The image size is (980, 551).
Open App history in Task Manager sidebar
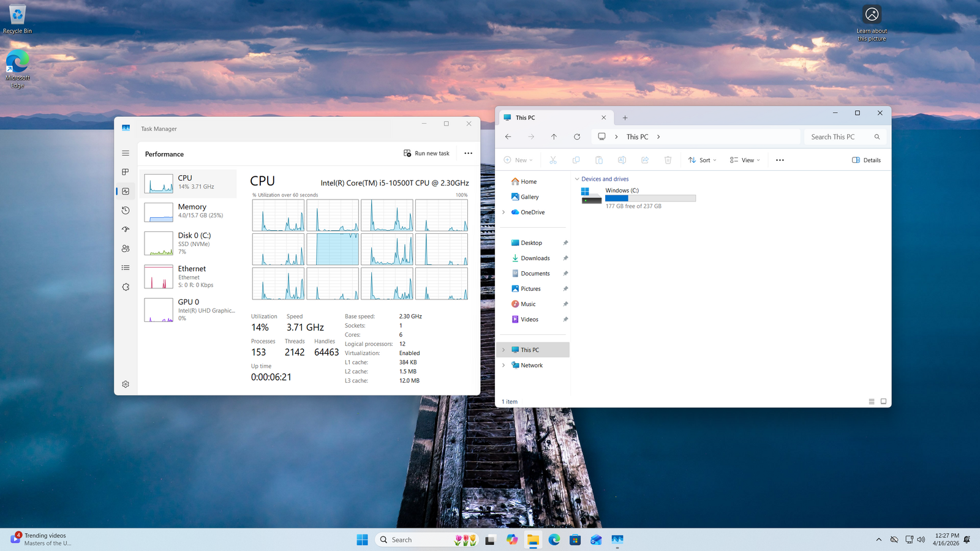[x=126, y=211]
